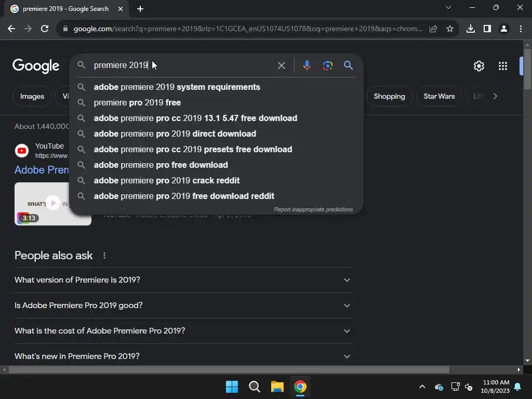
Task: Expand Is Adobe Premiere Pro 2019 good?
Action: 183,305
